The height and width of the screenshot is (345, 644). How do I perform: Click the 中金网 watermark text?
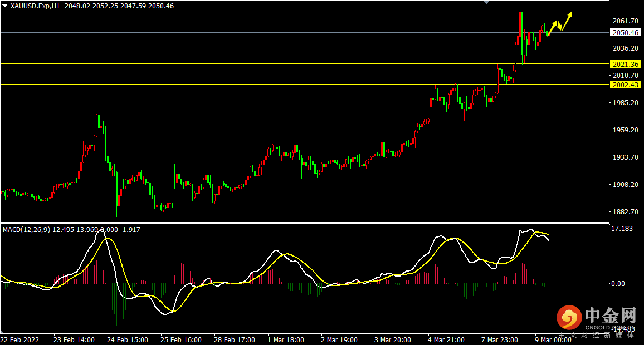[611, 316]
